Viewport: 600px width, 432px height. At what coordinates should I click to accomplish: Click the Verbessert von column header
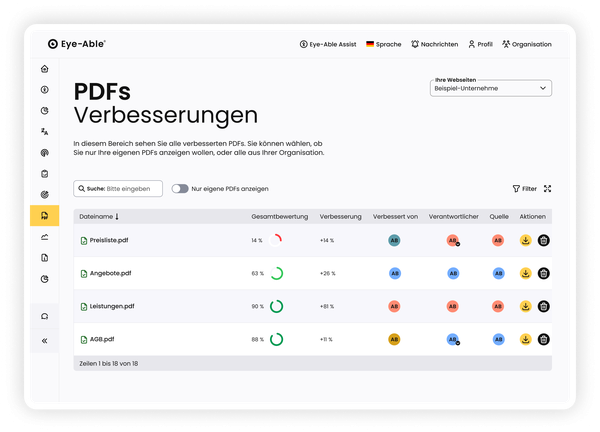[x=395, y=217]
